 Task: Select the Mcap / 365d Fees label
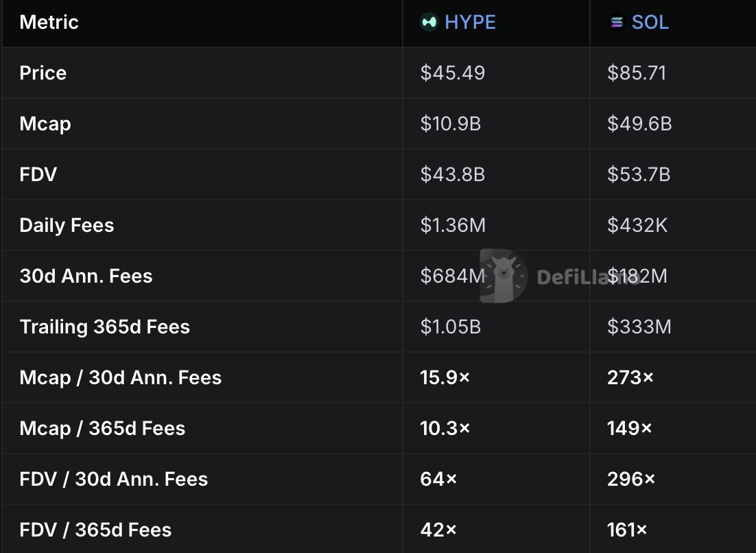(102, 429)
